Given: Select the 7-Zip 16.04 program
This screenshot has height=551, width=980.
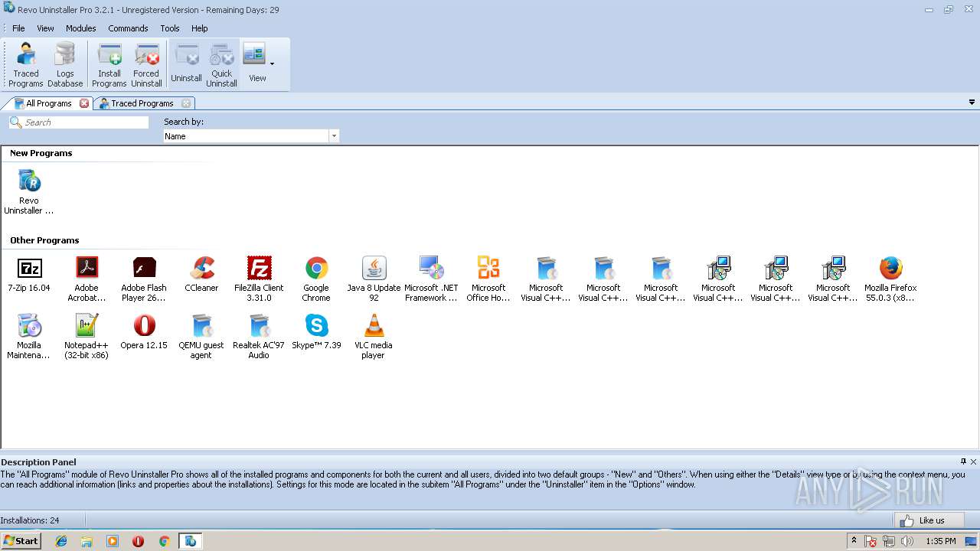Looking at the screenshot, I should 29,274.
